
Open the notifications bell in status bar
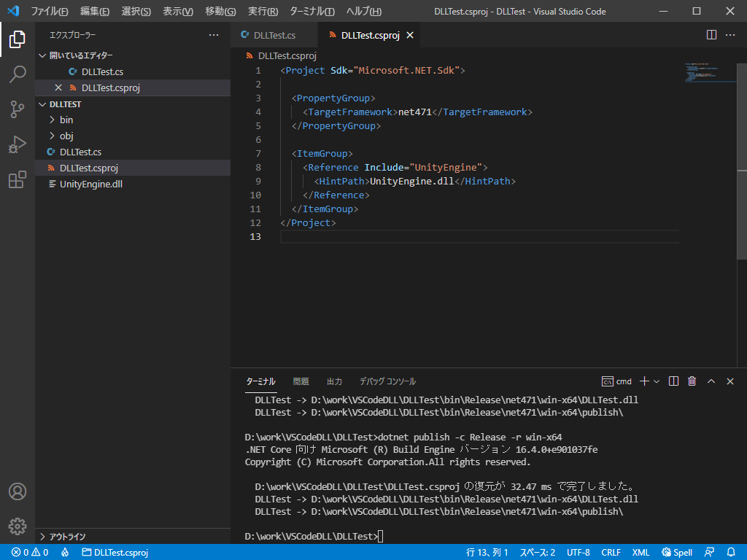pyautogui.click(x=731, y=553)
